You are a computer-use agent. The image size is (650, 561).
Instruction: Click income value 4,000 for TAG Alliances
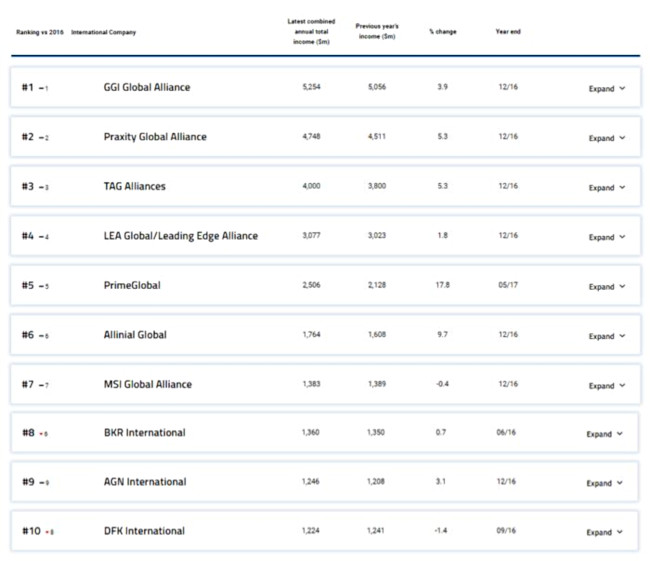click(x=311, y=186)
